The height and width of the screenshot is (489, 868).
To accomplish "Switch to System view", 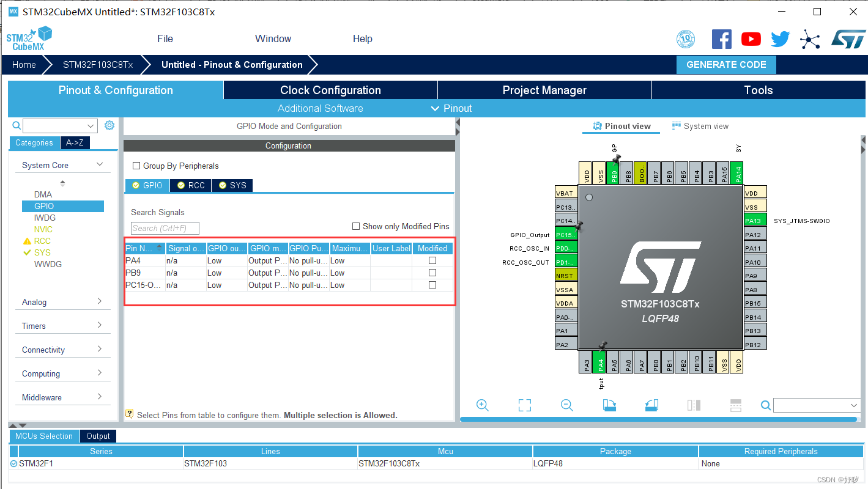I will (700, 126).
